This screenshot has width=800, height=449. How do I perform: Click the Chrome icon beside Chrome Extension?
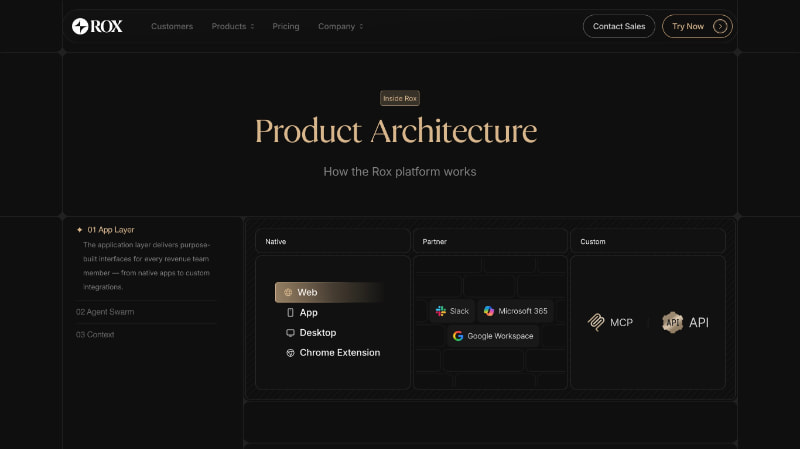coord(290,353)
